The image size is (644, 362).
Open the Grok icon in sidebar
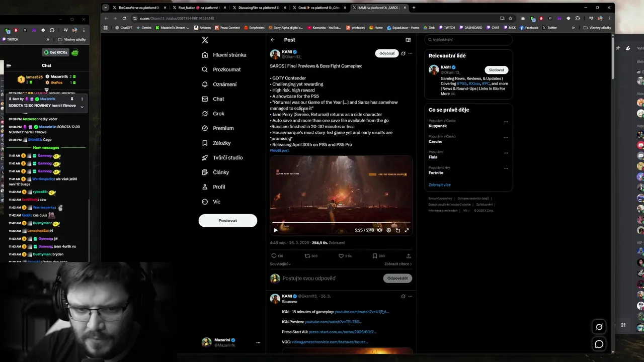click(x=205, y=114)
